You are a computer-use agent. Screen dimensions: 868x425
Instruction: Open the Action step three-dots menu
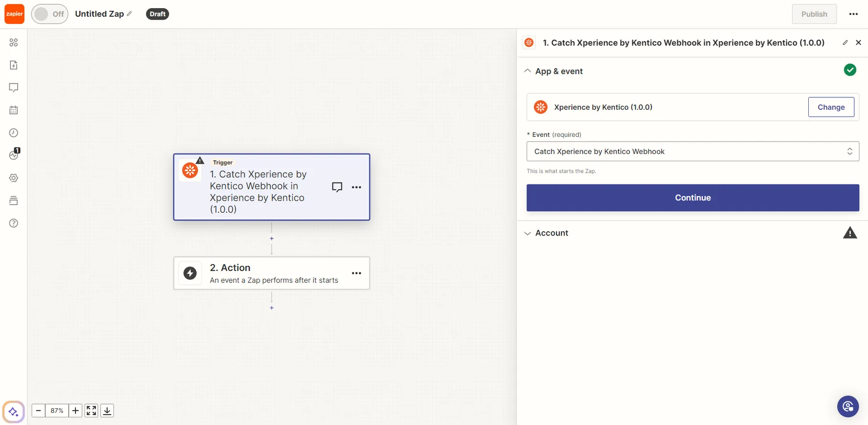(x=356, y=273)
